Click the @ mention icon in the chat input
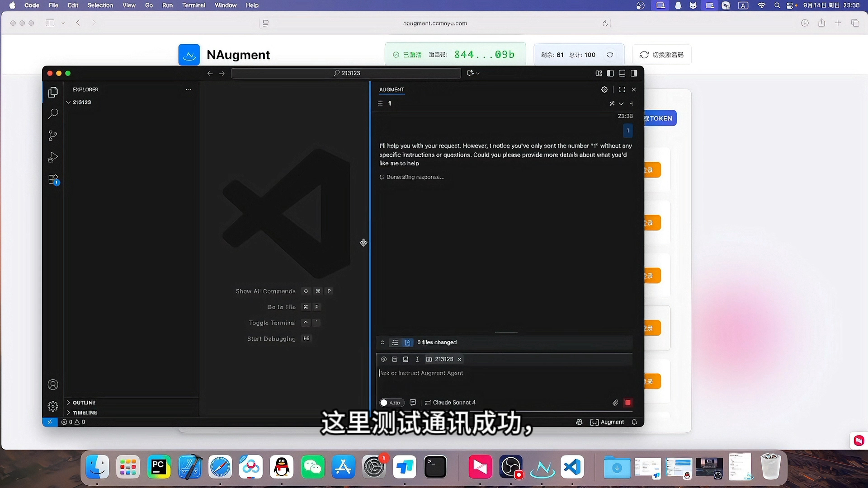Viewport: 868px width, 488px height. pyautogui.click(x=384, y=359)
